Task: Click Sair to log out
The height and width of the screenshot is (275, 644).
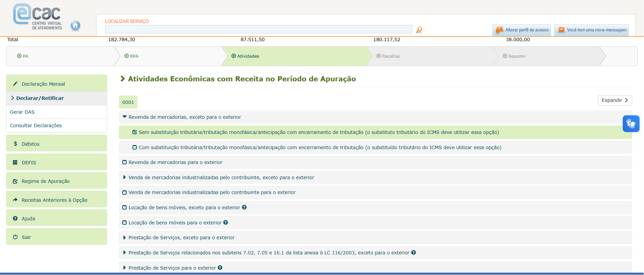Action: tap(56, 237)
